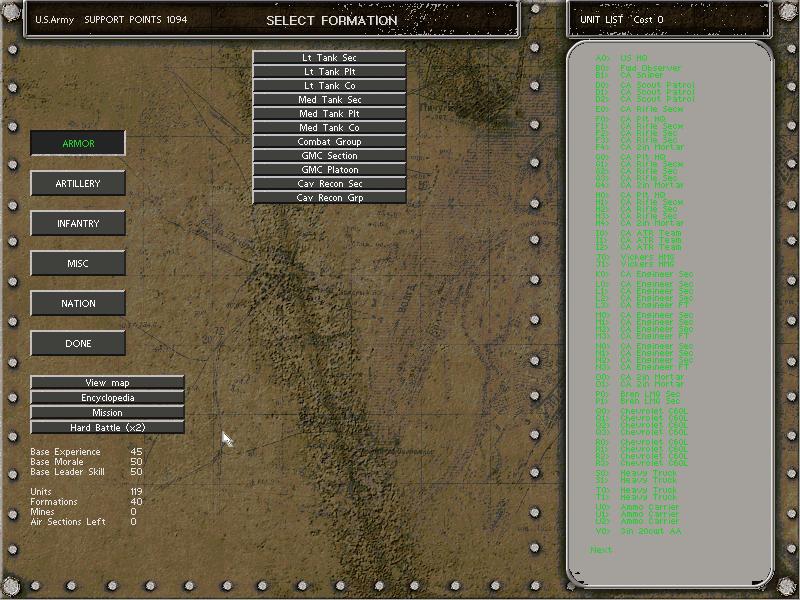
Task: Click the NATION button
Action: click(x=78, y=304)
